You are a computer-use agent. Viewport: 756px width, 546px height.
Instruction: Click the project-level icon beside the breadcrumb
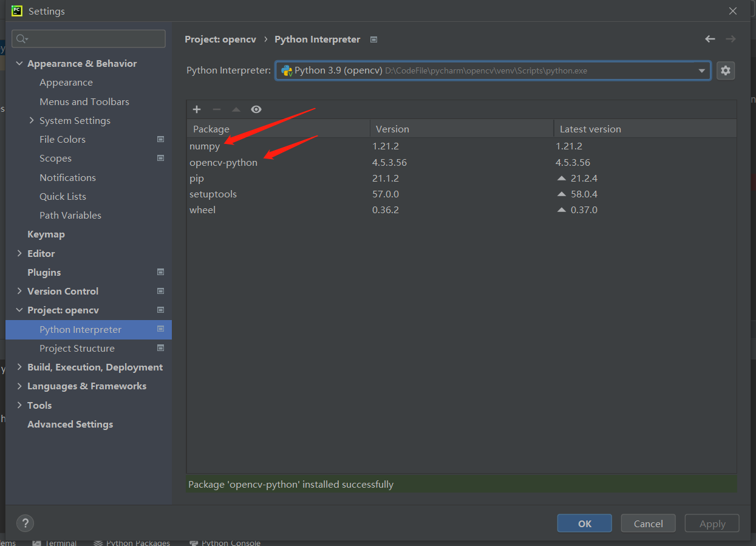tap(374, 39)
